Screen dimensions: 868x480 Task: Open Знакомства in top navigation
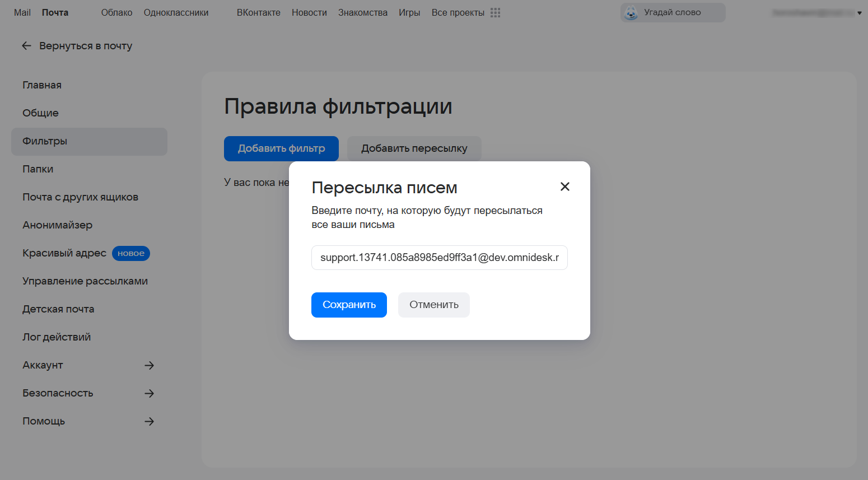pyautogui.click(x=363, y=12)
